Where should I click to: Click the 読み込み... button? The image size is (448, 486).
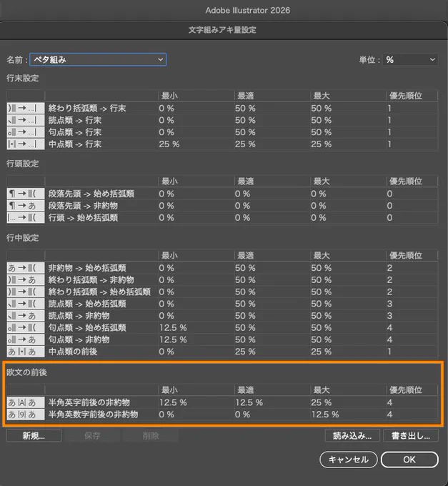(352, 436)
